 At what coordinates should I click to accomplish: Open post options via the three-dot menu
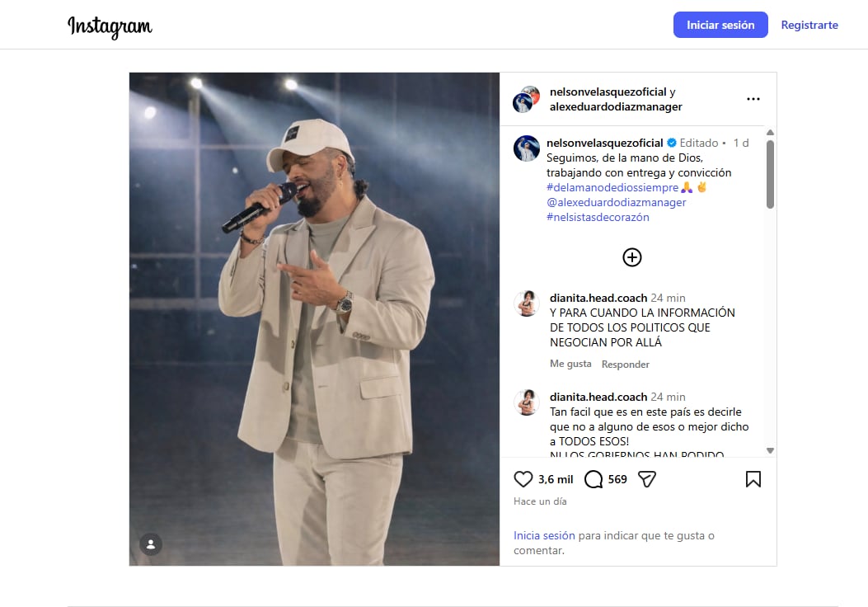(753, 98)
